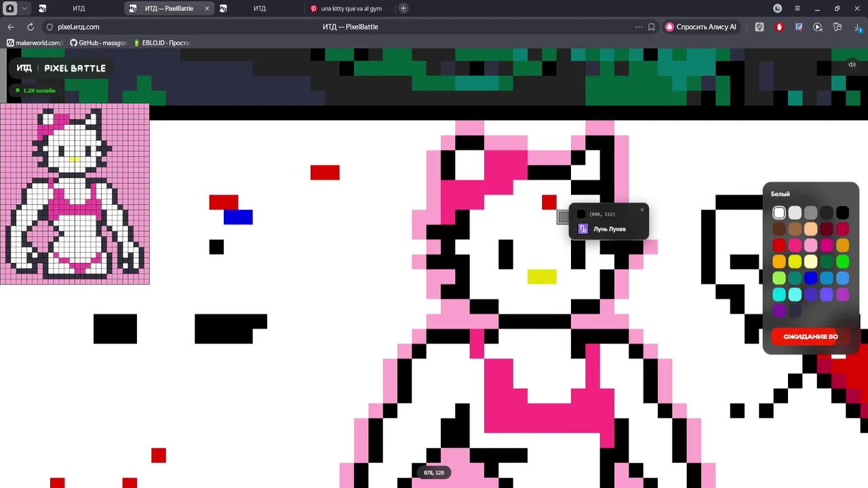Screen dimensions: 868x488
Task: Select the medium grey color swatch
Action: click(811, 213)
